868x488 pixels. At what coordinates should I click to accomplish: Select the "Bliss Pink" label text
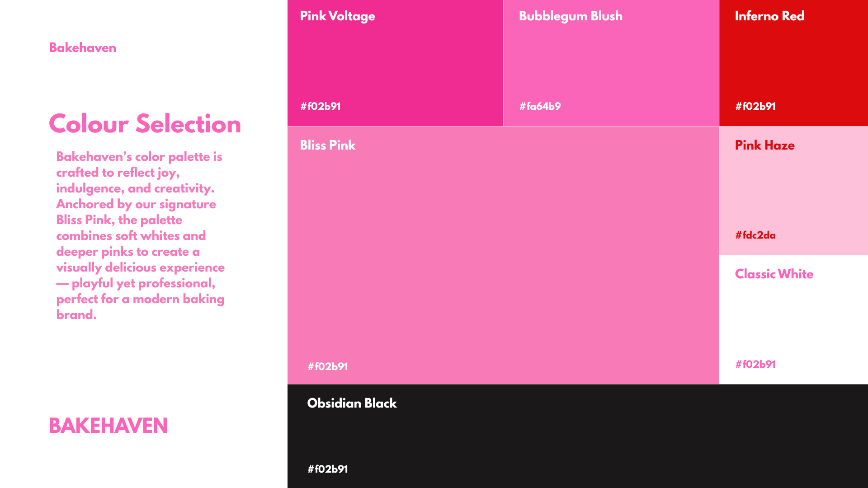(x=328, y=145)
